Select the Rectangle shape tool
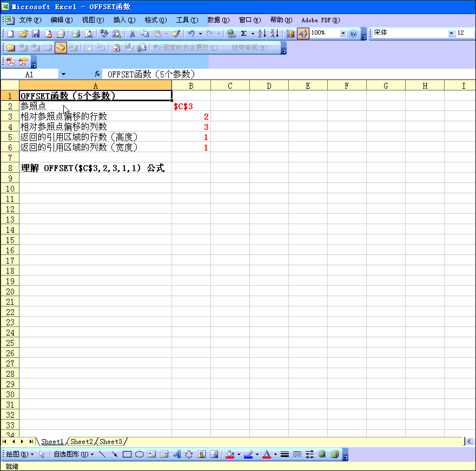476x471 pixels. [x=127, y=454]
